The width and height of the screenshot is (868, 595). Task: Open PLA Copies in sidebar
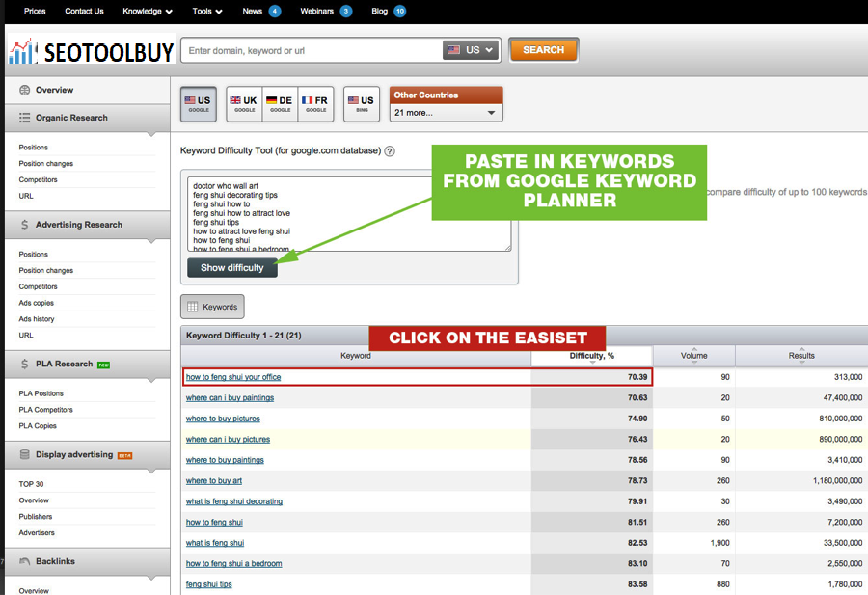point(38,425)
